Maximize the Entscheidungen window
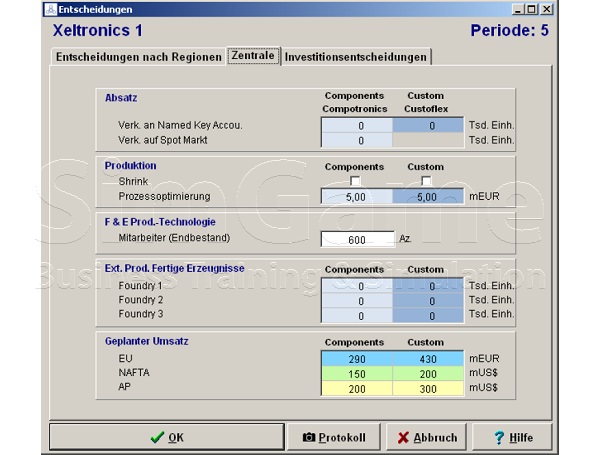 pos(532,9)
